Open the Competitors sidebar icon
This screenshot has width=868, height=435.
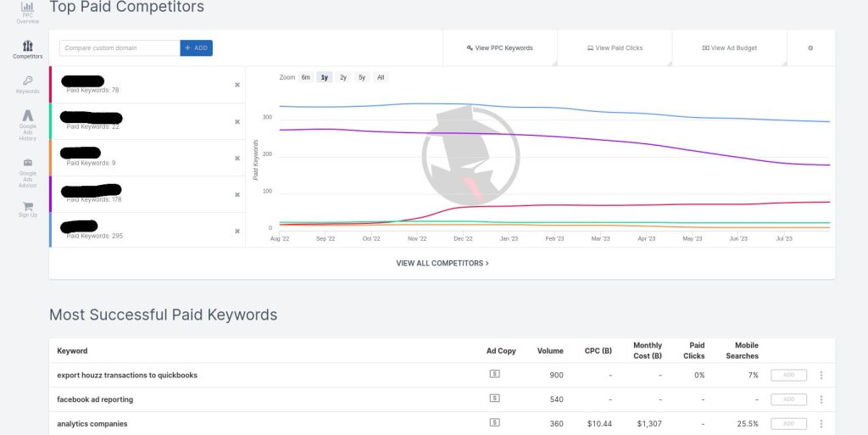[27, 49]
